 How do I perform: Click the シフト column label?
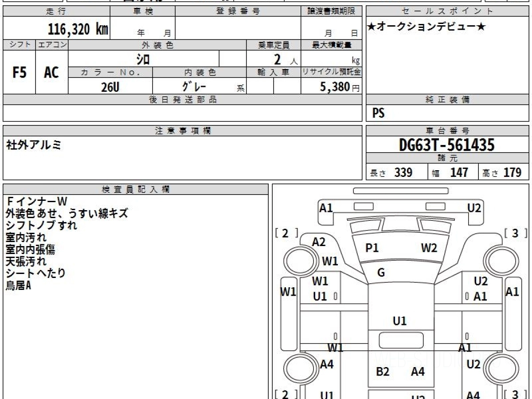[20, 45]
